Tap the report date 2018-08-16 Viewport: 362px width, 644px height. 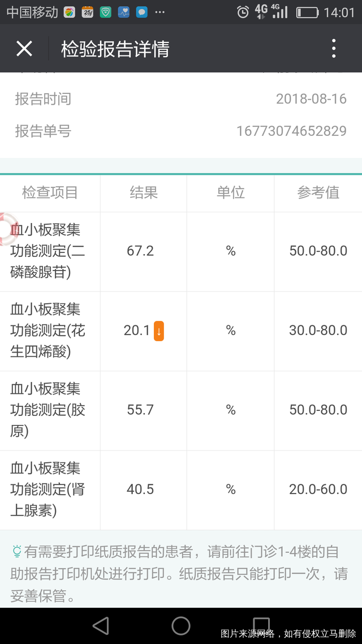coord(311,99)
